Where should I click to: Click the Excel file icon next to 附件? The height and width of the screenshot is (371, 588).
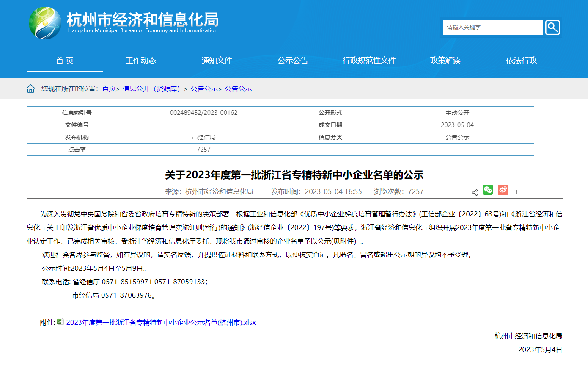(60, 322)
